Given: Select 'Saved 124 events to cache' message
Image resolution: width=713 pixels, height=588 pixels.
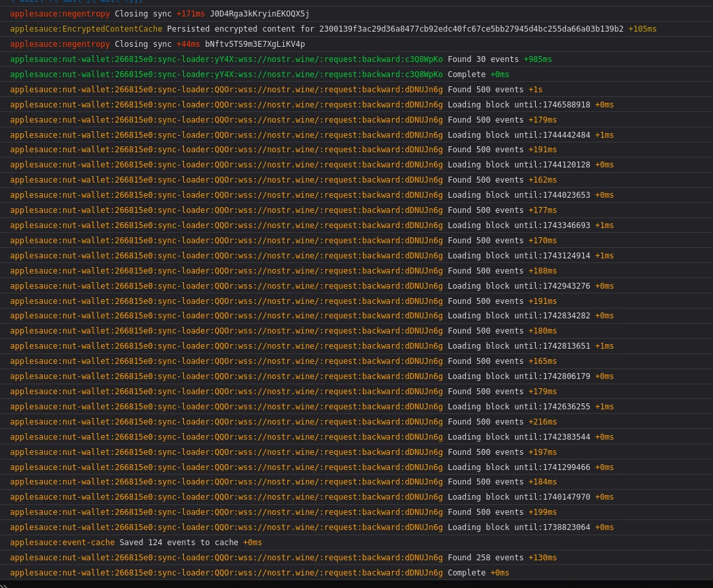Looking at the screenshot, I should point(179,543).
